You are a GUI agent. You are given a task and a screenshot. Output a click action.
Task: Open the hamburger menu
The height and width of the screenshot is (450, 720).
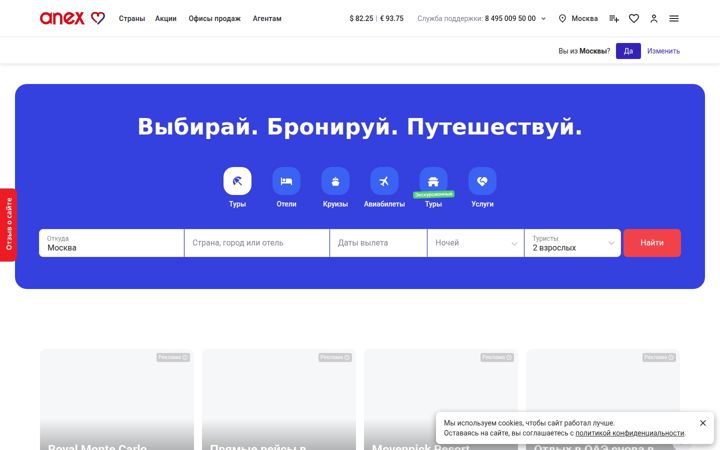pyautogui.click(x=674, y=18)
